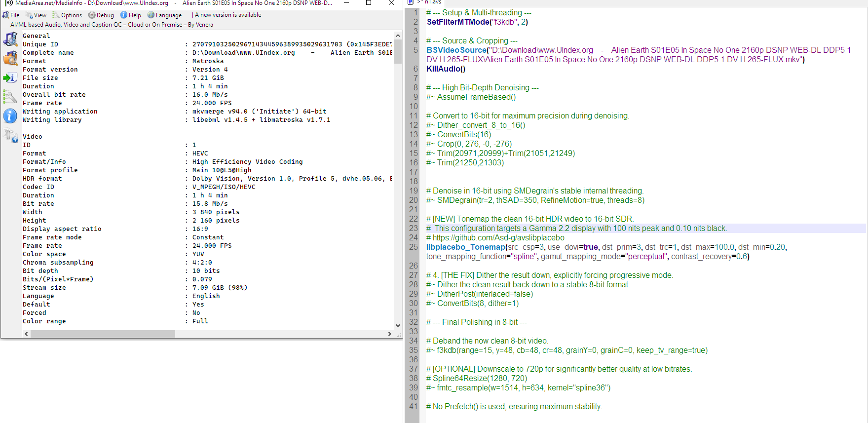This screenshot has width=868, height=423.
Task: Click the blue About info sidebar icon
Action: tap(10, 115)
